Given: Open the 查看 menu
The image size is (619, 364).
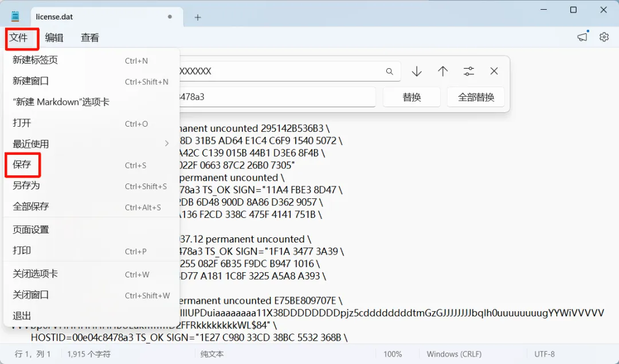Looking at the screenshot, I should [90, 37].
